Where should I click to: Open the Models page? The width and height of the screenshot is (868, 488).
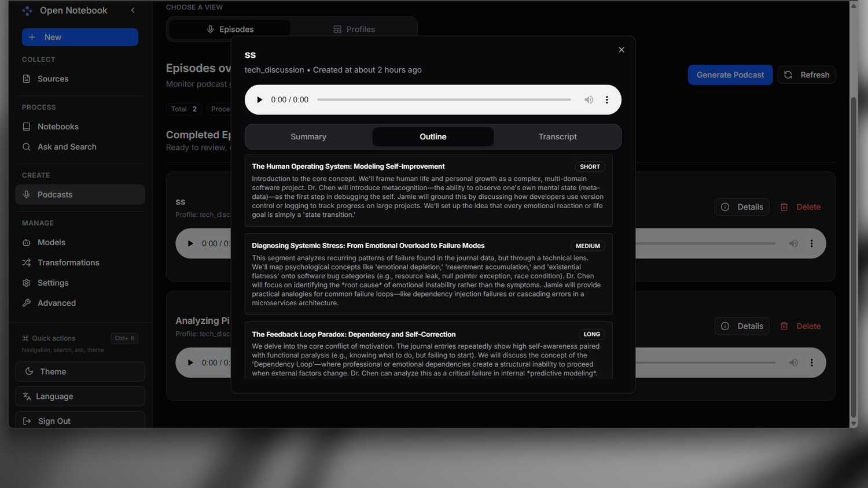pos(80,242)
